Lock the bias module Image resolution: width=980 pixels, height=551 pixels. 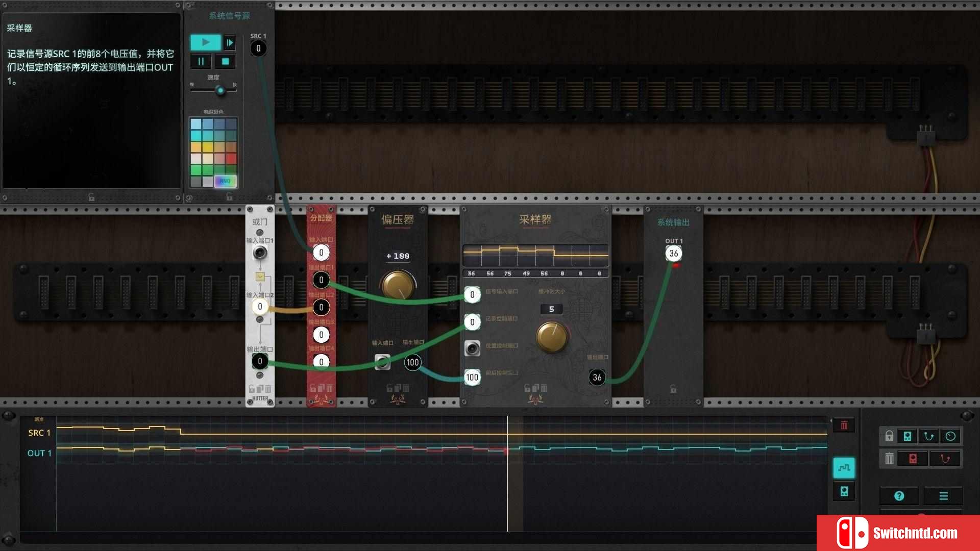tap(389, 388)
